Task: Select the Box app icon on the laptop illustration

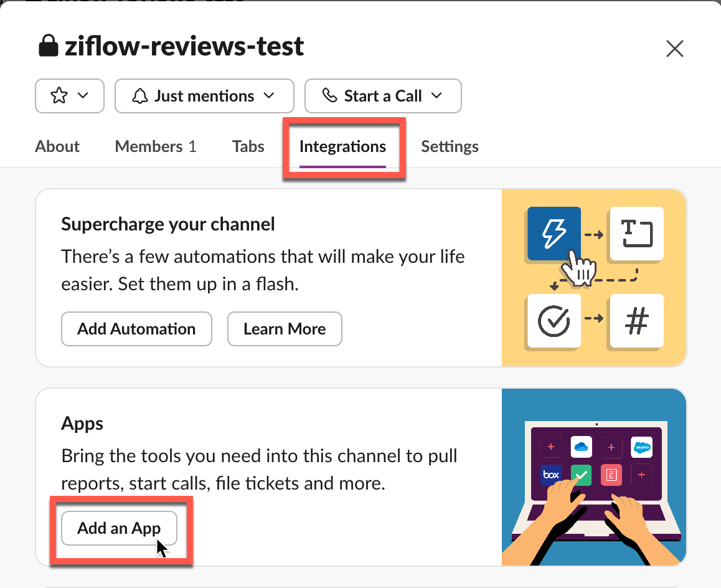Action: click(x=551, y=475)
